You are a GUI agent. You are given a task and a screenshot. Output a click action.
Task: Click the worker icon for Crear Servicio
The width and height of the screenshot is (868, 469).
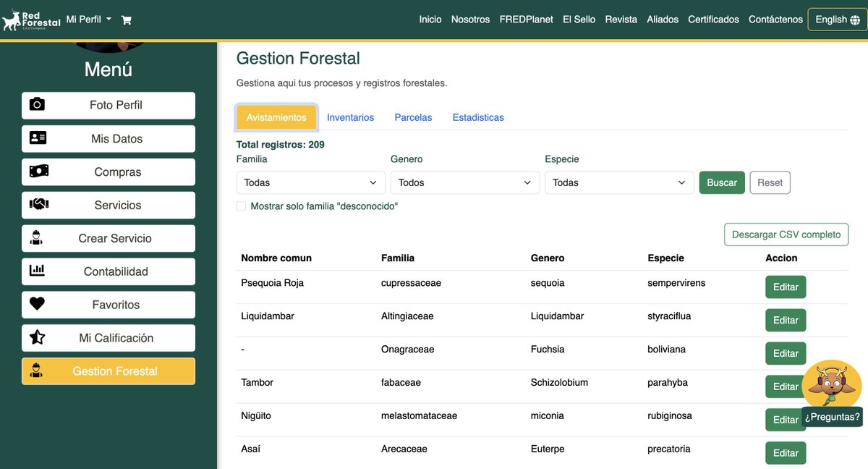pyautogui.click(x=36, y=237)
